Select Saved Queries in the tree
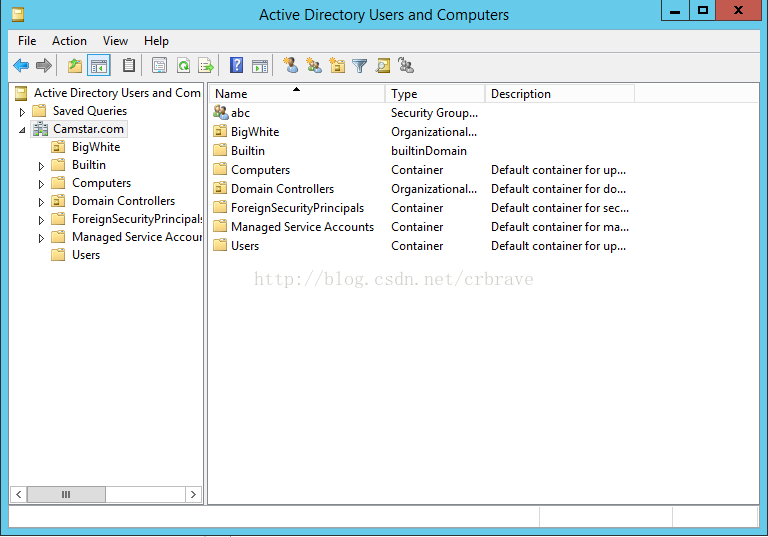Screen dimensions: 768x537 coord(90,111)
